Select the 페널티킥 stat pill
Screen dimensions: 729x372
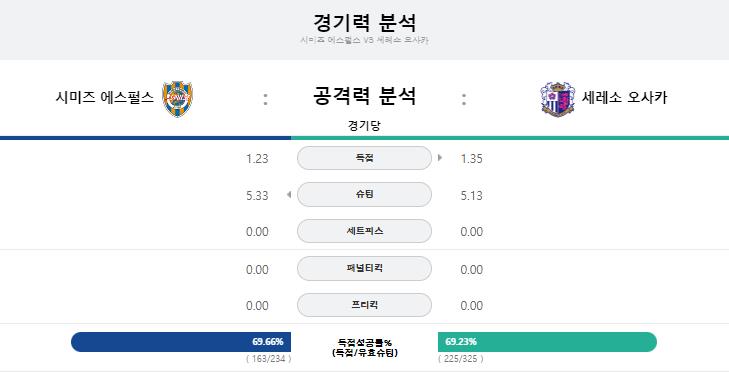click(364, 268)
